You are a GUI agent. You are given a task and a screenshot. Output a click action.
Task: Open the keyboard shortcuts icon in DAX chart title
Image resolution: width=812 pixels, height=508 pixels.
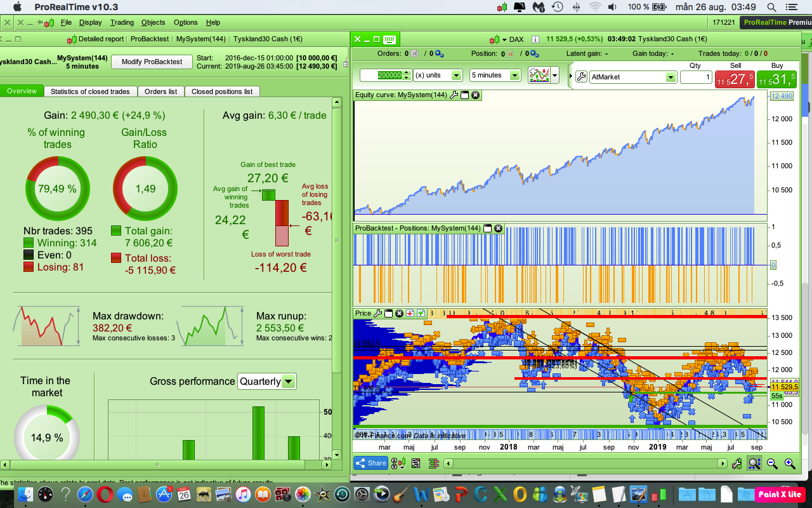(390, 39)
